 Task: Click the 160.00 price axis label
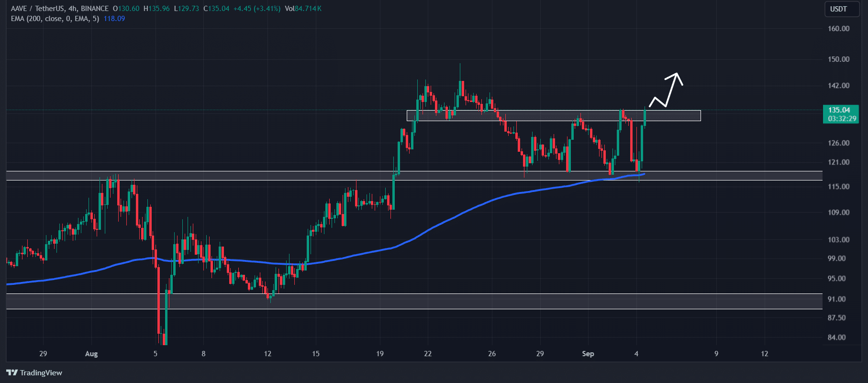click(x=839, y=29)
